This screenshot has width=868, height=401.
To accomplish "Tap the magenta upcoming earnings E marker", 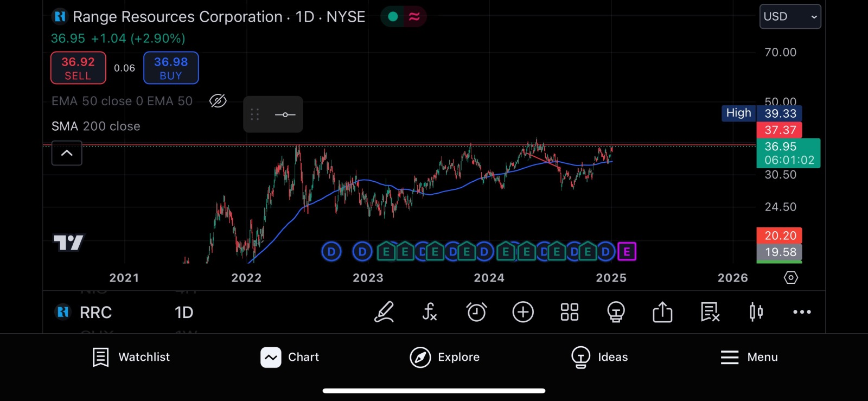I will point(627,252).
